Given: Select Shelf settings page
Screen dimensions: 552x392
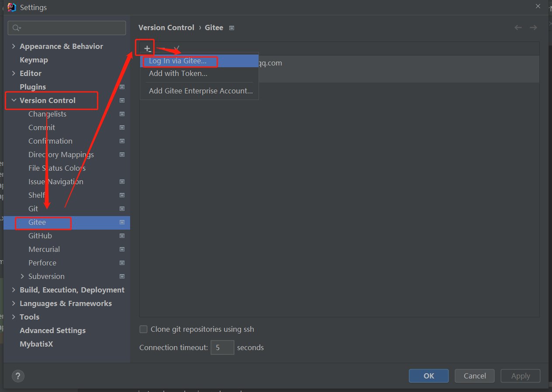Looking at the screenshot, I should (x=37, y=195).
